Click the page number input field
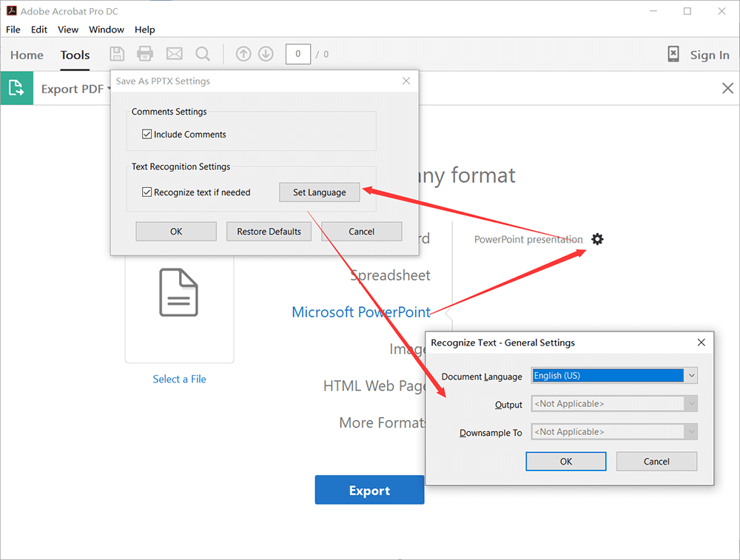The image size is (740, 560). (x=297, y=54)
